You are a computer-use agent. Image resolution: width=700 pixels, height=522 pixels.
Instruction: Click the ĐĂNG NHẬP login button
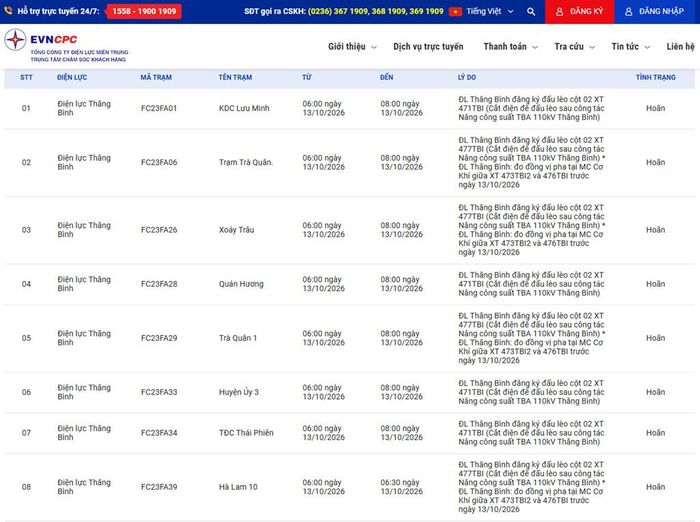point(654,12)
